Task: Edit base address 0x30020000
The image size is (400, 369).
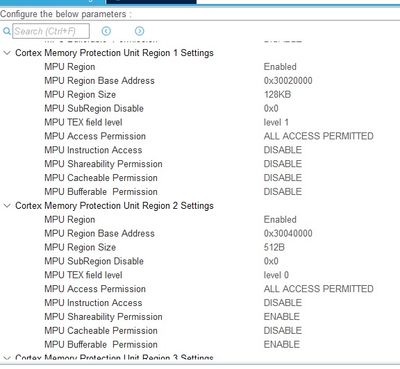Action: click(288, 81)
